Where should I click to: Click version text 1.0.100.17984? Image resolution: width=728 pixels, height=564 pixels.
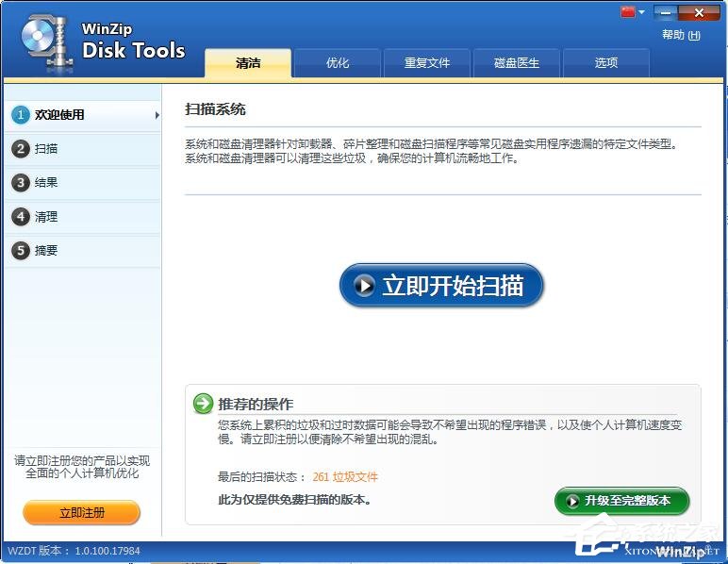tap(108, 551)
